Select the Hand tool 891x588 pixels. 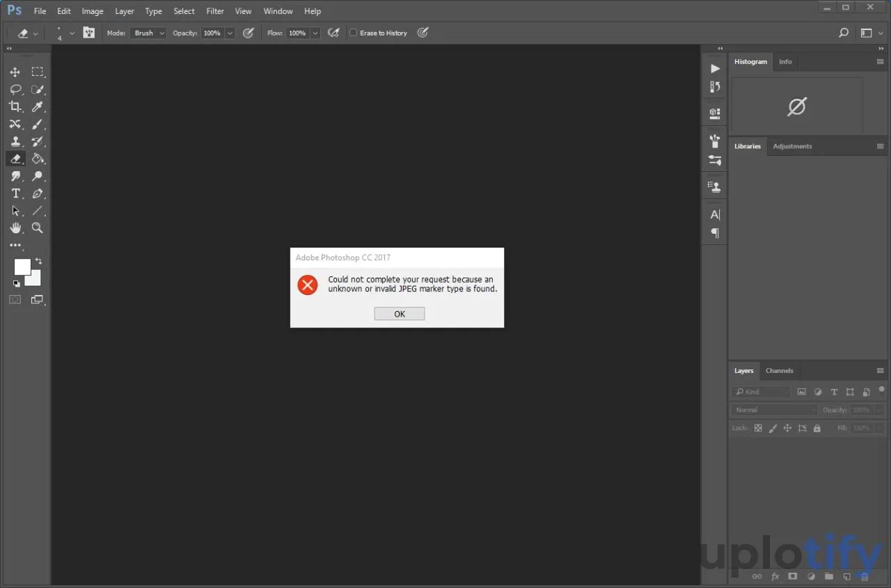[x=15, y=228]
